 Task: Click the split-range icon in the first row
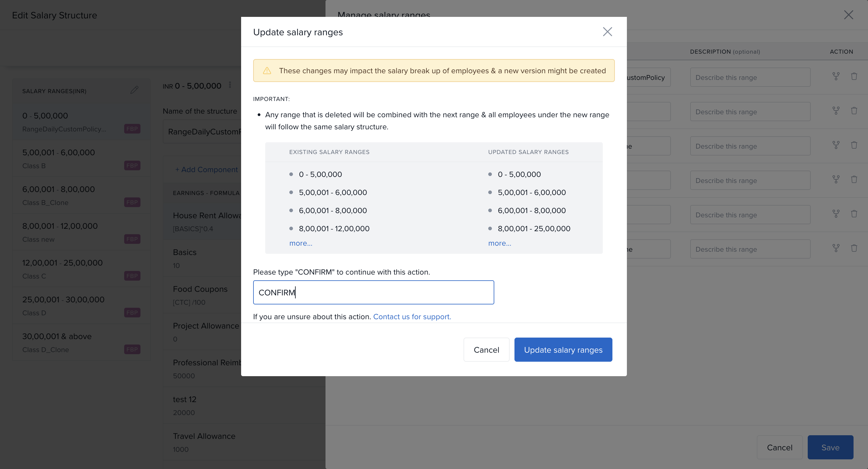(836, 77)
